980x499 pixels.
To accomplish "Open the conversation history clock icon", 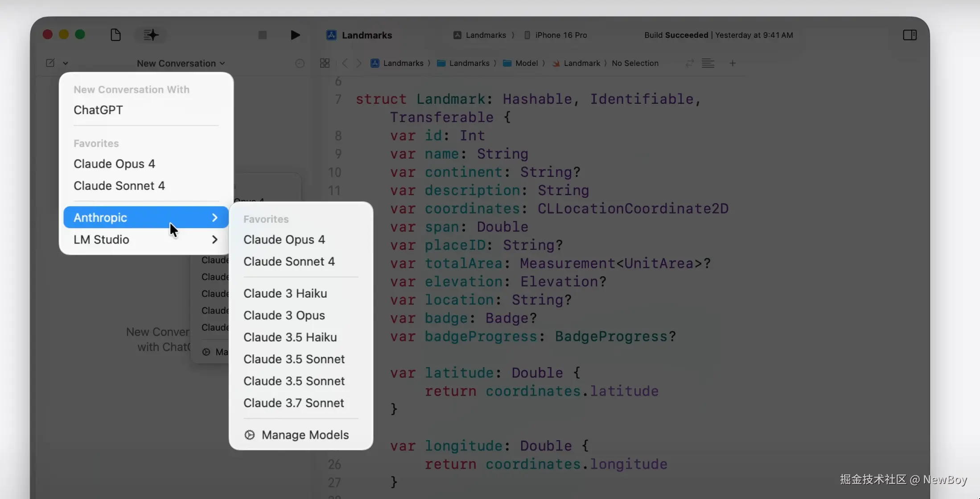I will pos(300,63).
